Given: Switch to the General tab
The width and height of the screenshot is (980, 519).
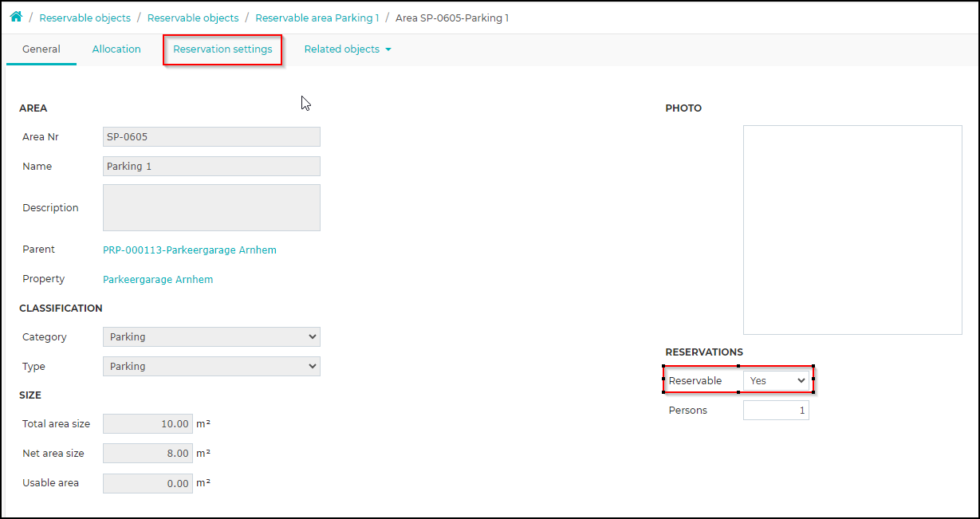Looking at the screenshot, I should point(41,49).
